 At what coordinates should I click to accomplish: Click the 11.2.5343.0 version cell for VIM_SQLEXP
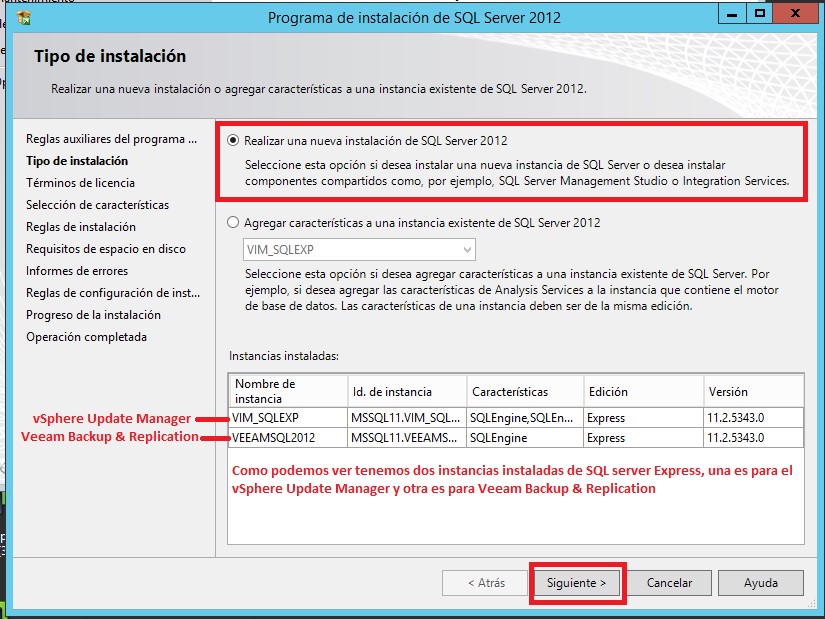(x=753, y=417)
